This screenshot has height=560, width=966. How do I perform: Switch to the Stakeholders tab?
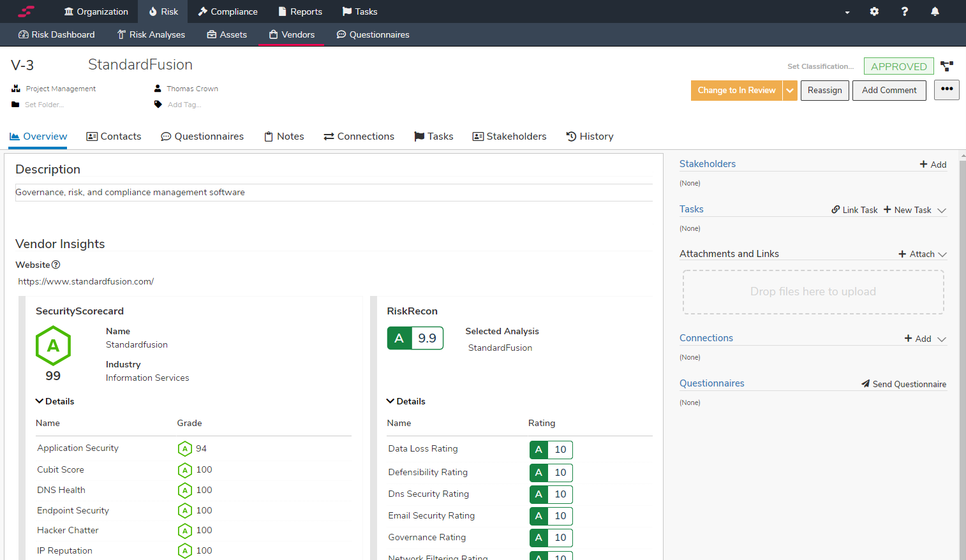[509, 136]
